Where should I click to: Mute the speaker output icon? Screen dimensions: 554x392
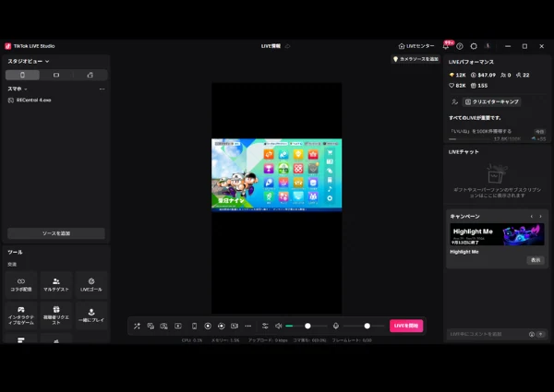pyautogui.click(x=279, y=326)
